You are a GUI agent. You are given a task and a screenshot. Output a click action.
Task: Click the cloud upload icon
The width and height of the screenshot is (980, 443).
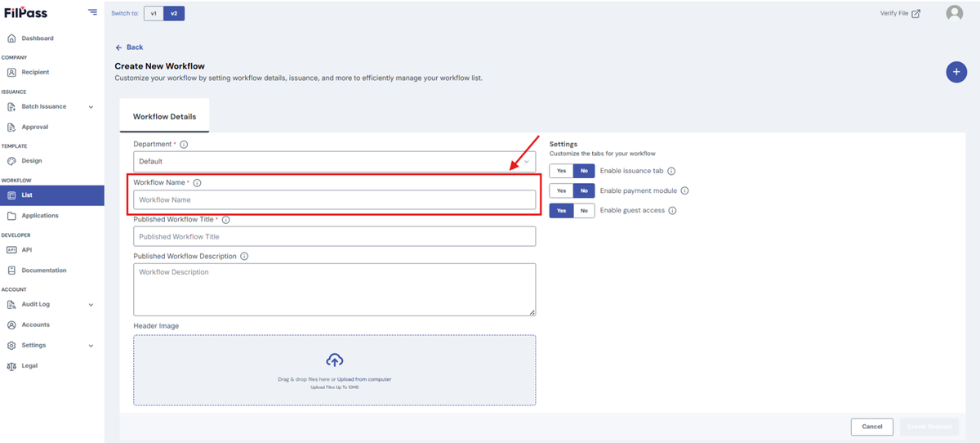pyautogui.click(x=334, y=360)
